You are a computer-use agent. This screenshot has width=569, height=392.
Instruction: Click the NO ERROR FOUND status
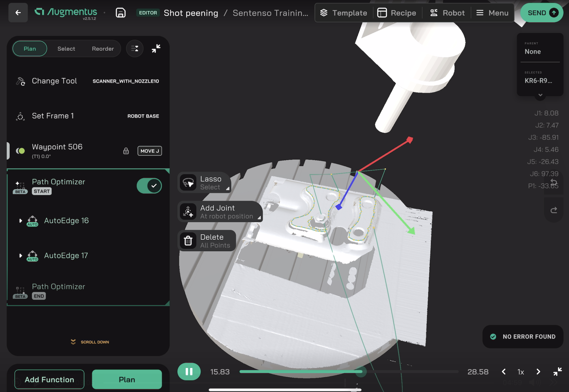tap(523, 337)
